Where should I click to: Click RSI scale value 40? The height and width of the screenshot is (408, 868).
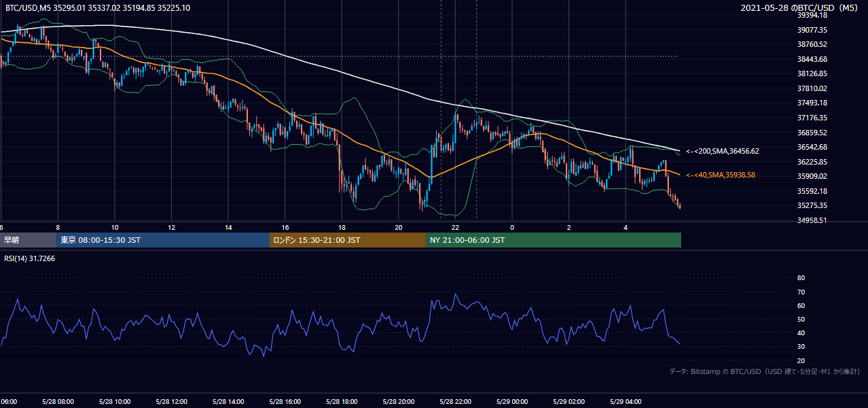[x=801, y=333]
